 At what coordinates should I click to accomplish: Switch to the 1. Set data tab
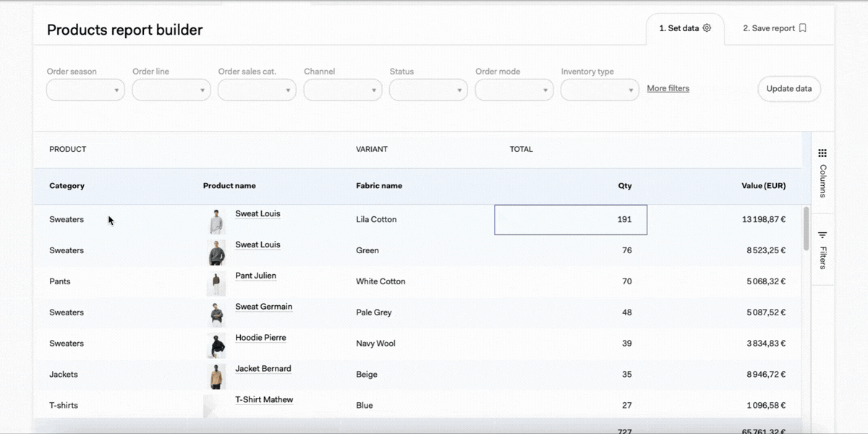(685, 29)
